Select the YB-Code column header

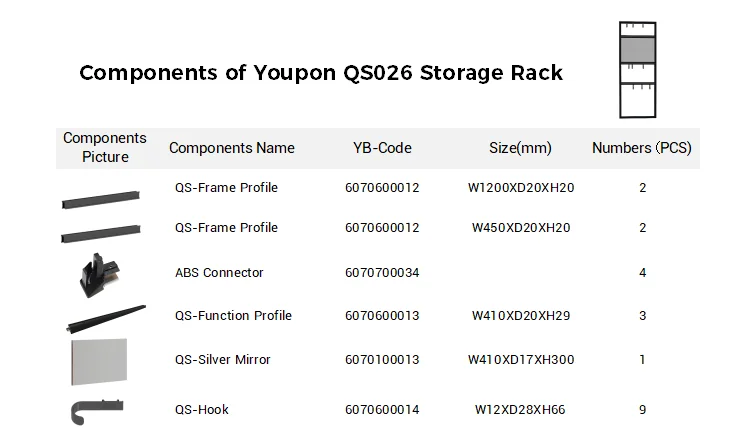pyautogui.click(x=382, y=148)
